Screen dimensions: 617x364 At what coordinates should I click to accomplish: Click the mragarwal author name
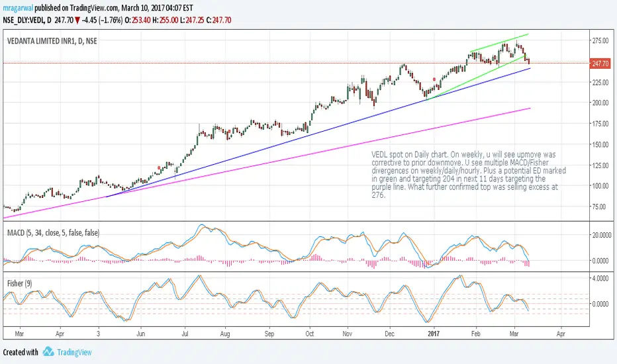18,8
